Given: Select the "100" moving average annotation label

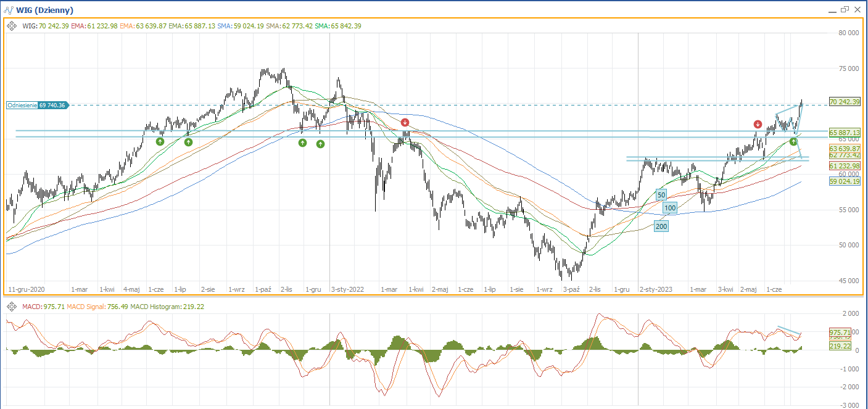Looking at the screenshot, I should point(669,209).
